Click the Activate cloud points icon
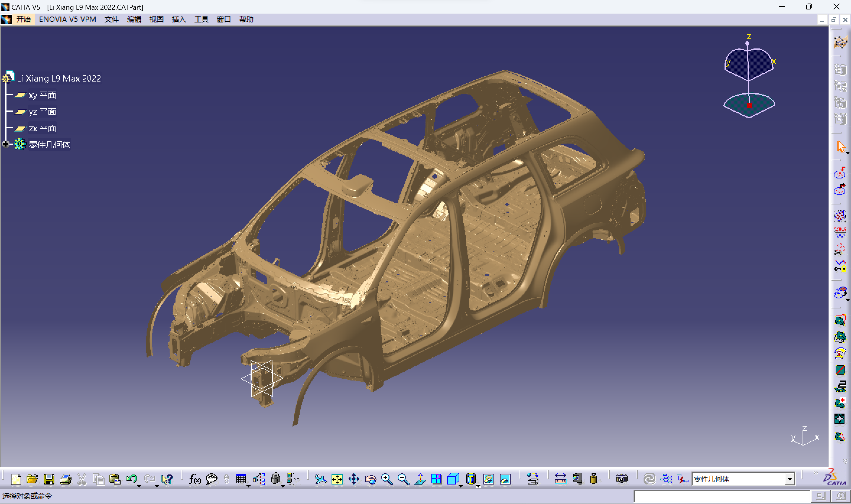 840,216
